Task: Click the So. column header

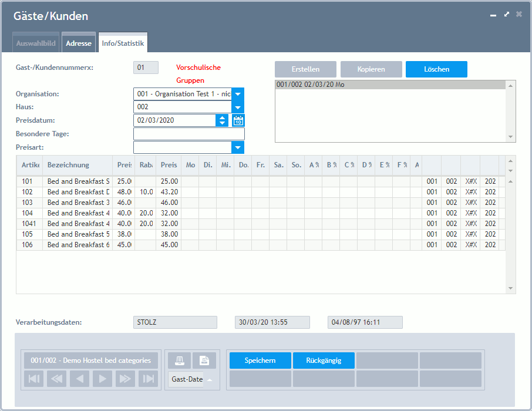Action: click(x=296, y=165)
